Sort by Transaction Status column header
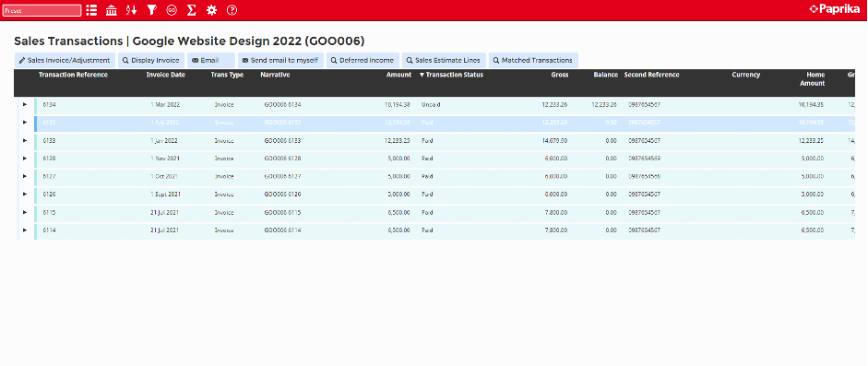This screenshot has height=366, width=868. (x=451, y=76)
